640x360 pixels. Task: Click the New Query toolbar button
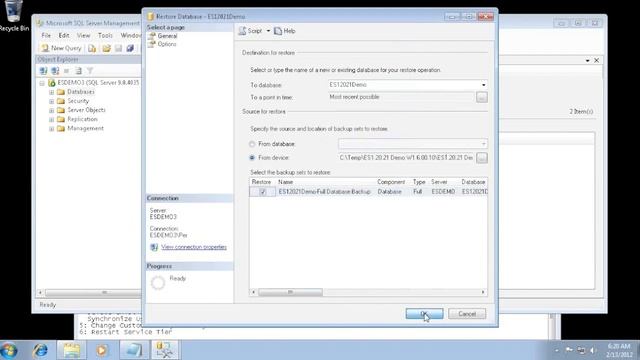pos(61,48)
